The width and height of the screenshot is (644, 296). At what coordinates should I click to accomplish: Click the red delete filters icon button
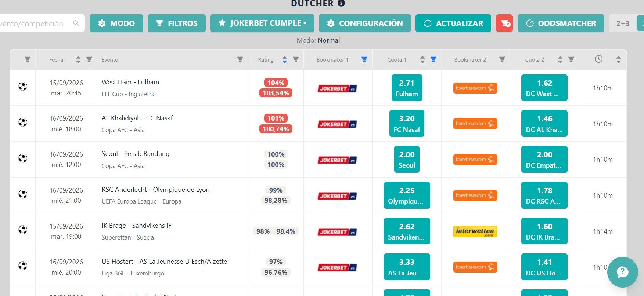504,23
